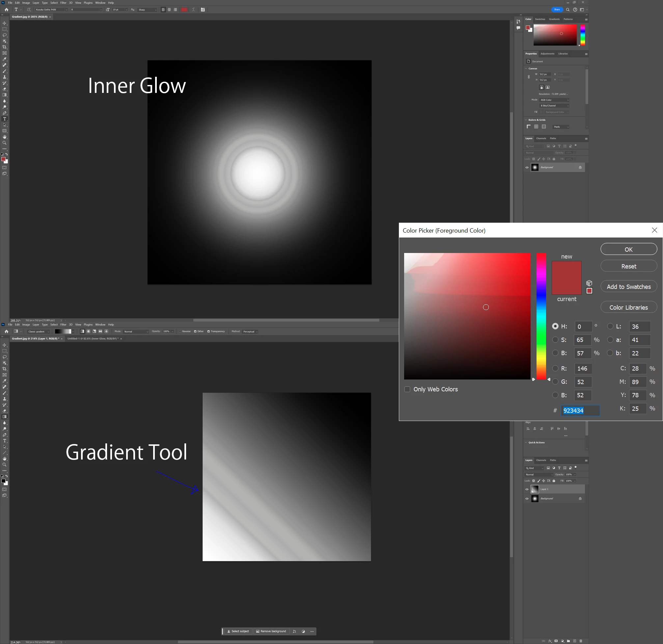Select the Zoom tool in upper toolbar
This screenshot has width=663, height=644.
5,143
